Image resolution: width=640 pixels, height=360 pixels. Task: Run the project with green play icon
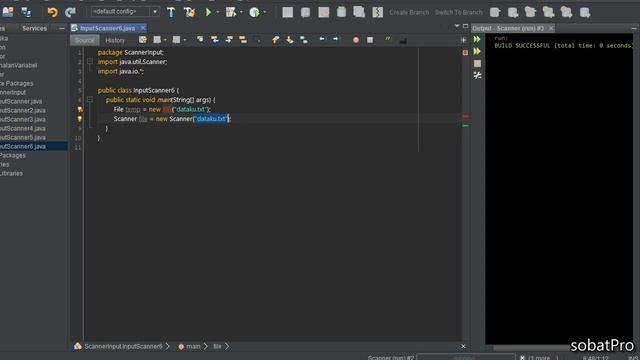208,12
